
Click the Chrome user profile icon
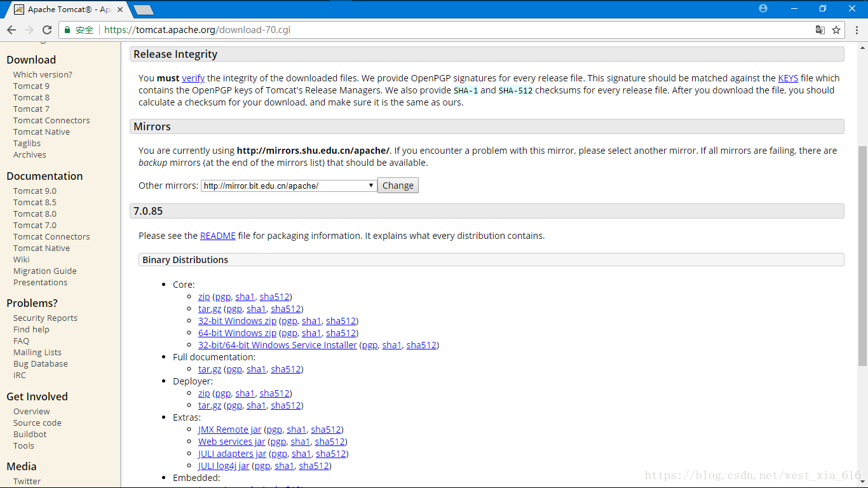click(x=763, y=8)
